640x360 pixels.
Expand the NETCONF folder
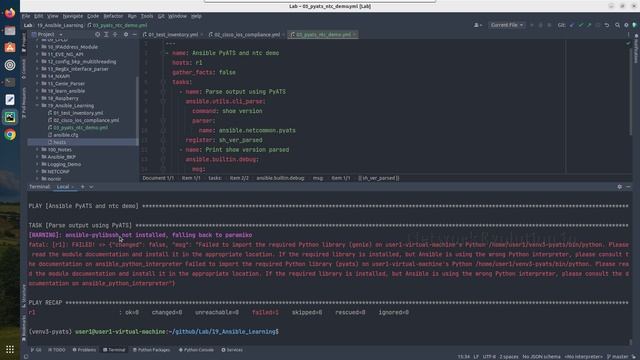[x=37, y=172]
